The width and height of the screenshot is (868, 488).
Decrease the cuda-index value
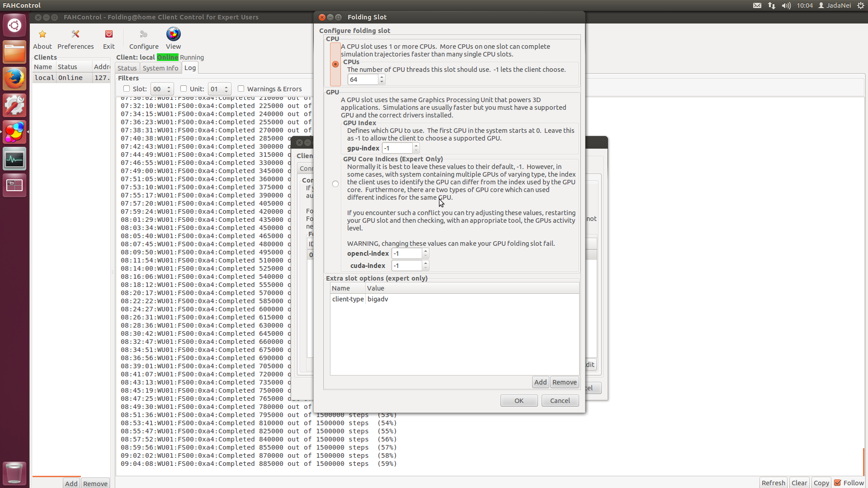(425, 268)
